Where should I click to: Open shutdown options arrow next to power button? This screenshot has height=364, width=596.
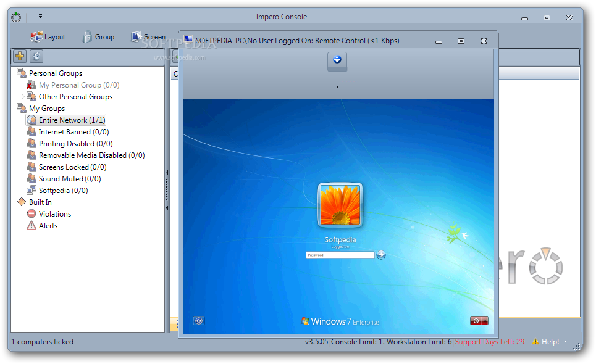485,321
